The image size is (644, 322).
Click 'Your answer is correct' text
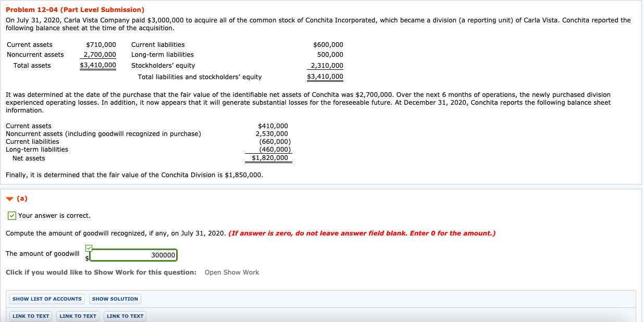[x=55, y=215]
